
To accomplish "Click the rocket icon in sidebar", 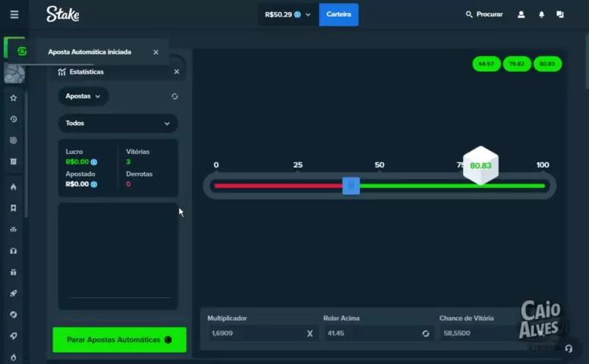I will pos(14,293).
